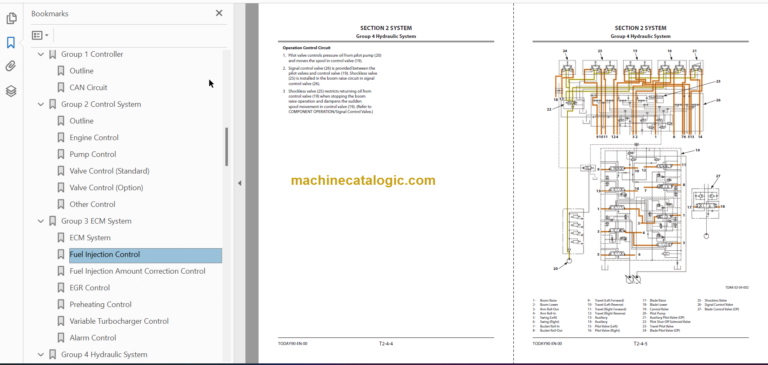This screenshot has height=365, width=768.
Task: Go to Variable Turbocharger Control bookmark
Action: click(x=119, y=321)
